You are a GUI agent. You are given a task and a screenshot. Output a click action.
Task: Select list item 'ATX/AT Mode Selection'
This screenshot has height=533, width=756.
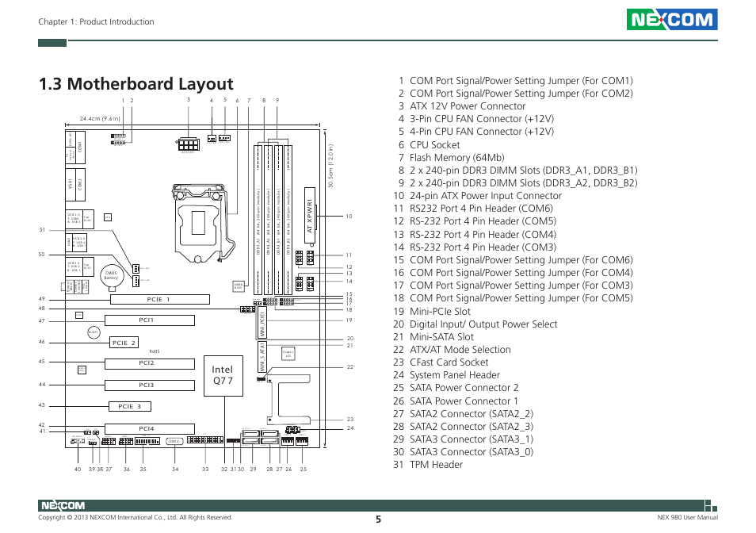pos(460,350)
